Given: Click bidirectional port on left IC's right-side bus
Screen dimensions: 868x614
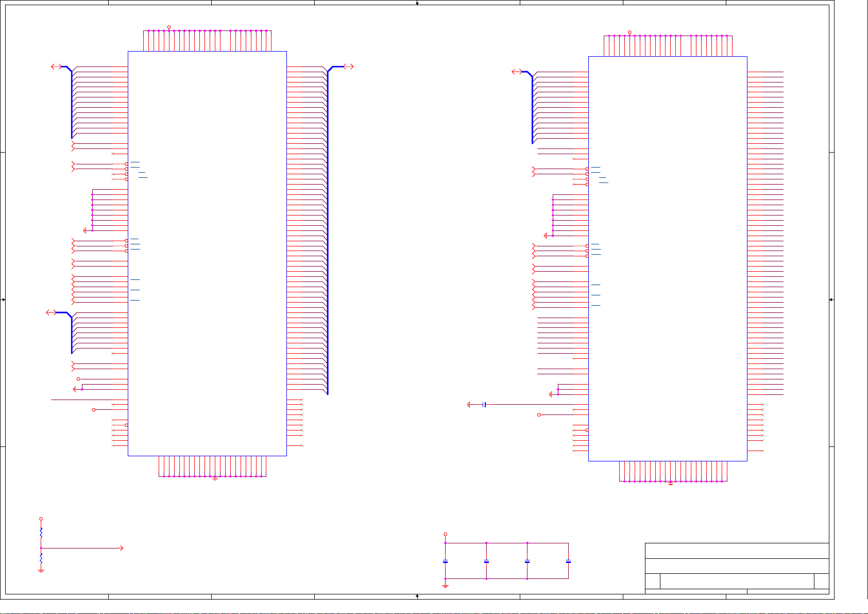Looking at the screenshot, I should pos(348,67).
